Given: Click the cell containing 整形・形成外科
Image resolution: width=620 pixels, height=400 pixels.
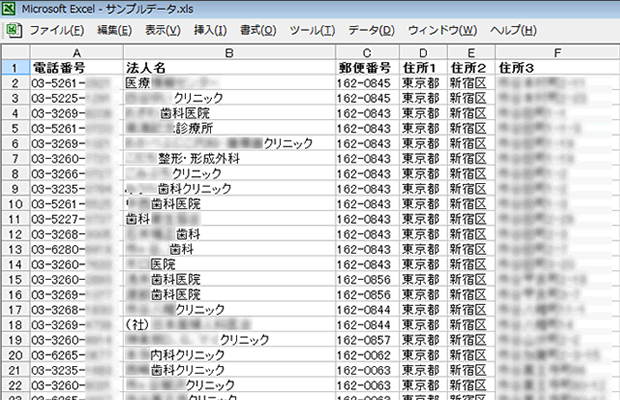Looking at the screenshot, I should [229, 158].
